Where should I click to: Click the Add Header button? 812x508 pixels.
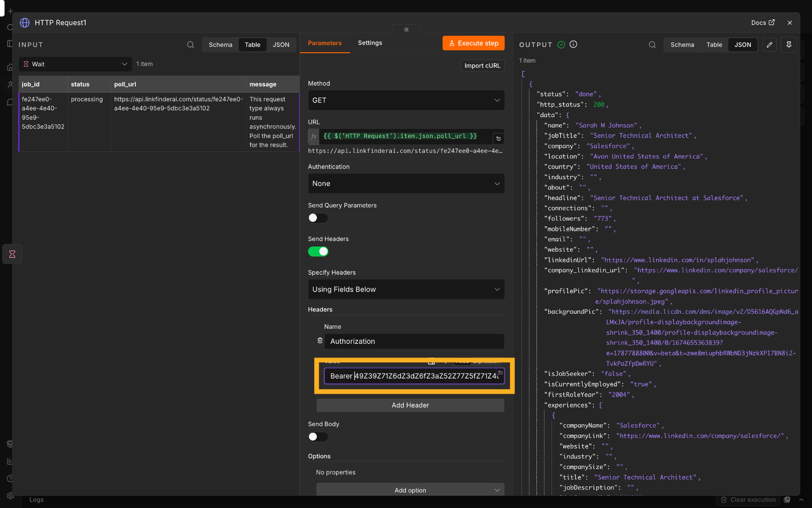pos(410,405)
